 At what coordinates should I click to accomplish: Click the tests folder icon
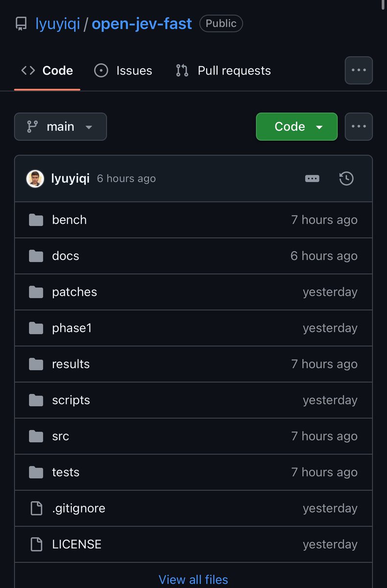(36, 472)
